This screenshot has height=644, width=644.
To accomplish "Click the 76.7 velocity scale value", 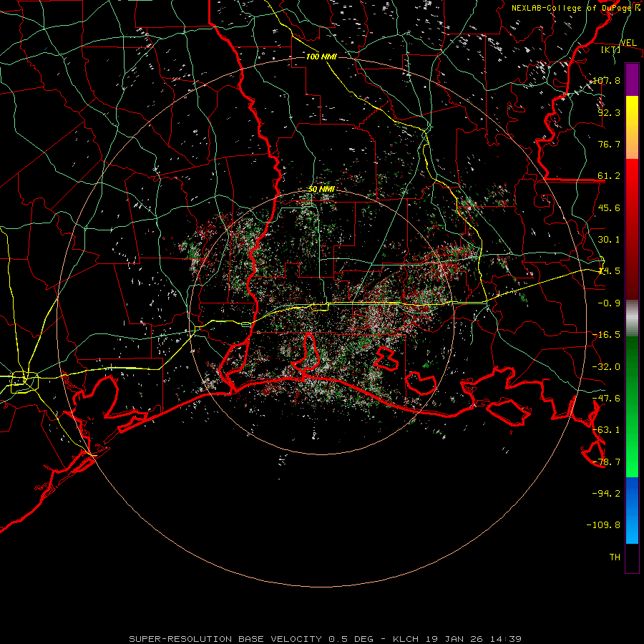I will 609,144.
